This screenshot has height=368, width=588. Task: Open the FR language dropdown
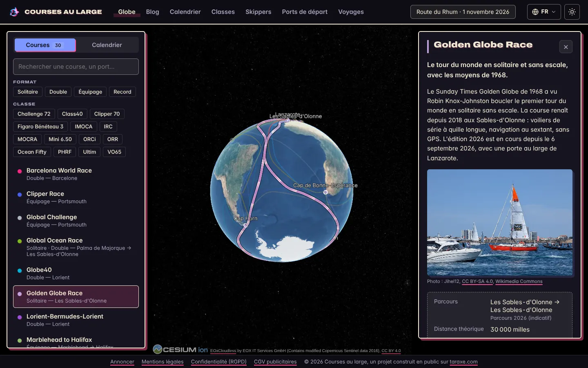(544, 12)
